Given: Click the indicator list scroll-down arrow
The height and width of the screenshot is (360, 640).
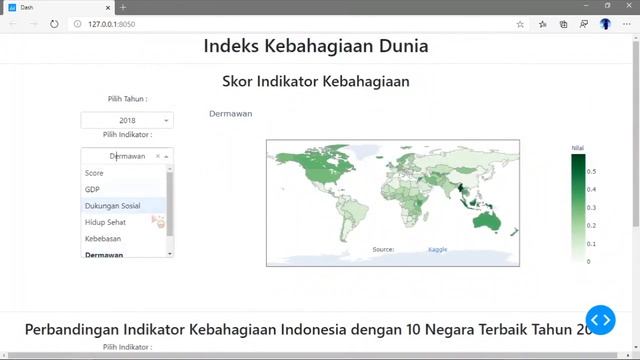Looking at the screenshot, I should 170,254.
